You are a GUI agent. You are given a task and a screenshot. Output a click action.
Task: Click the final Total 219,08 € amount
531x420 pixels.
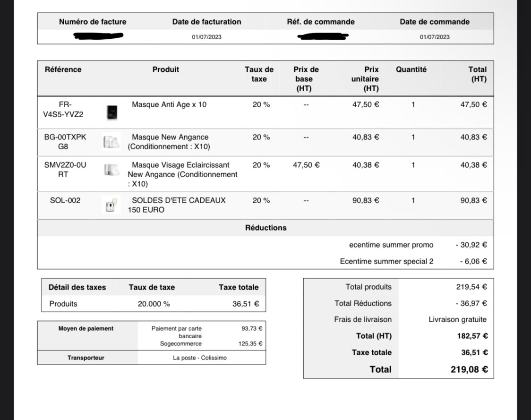point(470,369)
